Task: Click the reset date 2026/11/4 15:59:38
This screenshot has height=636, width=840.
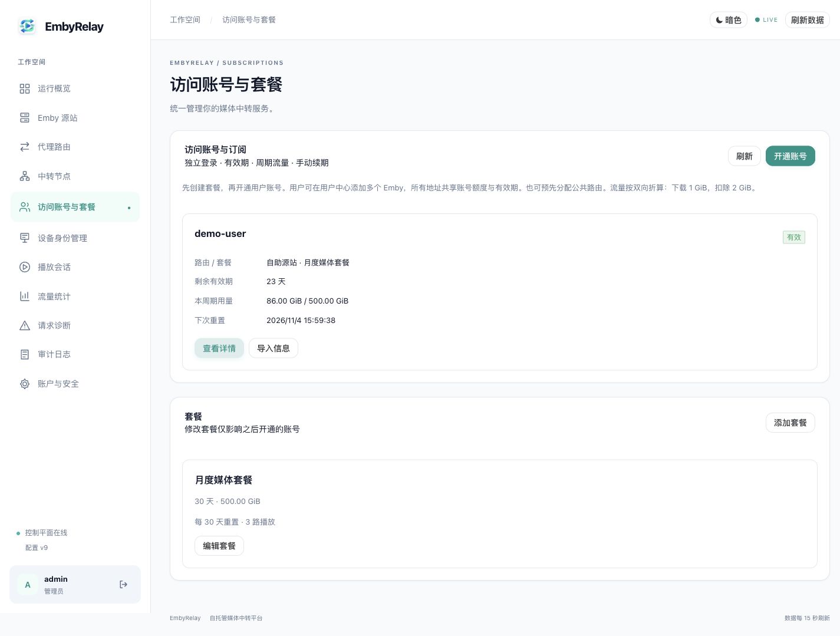Action: point(301,321)
